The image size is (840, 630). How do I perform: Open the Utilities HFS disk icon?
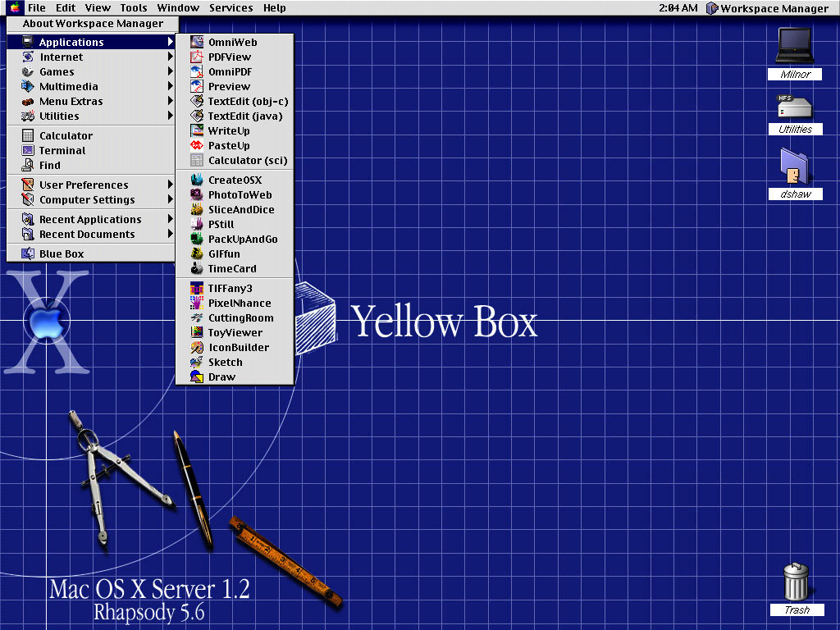click(x=795, y=107)
